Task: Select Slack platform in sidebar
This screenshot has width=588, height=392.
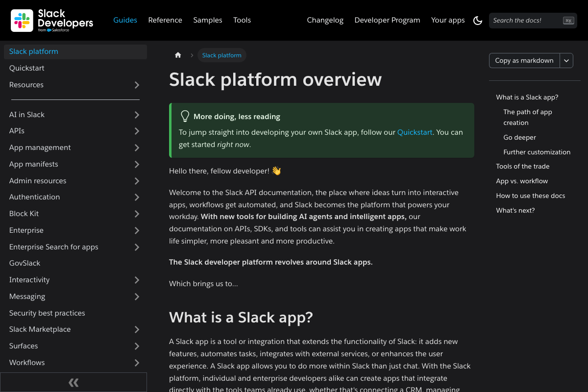Action: point(75,51)
